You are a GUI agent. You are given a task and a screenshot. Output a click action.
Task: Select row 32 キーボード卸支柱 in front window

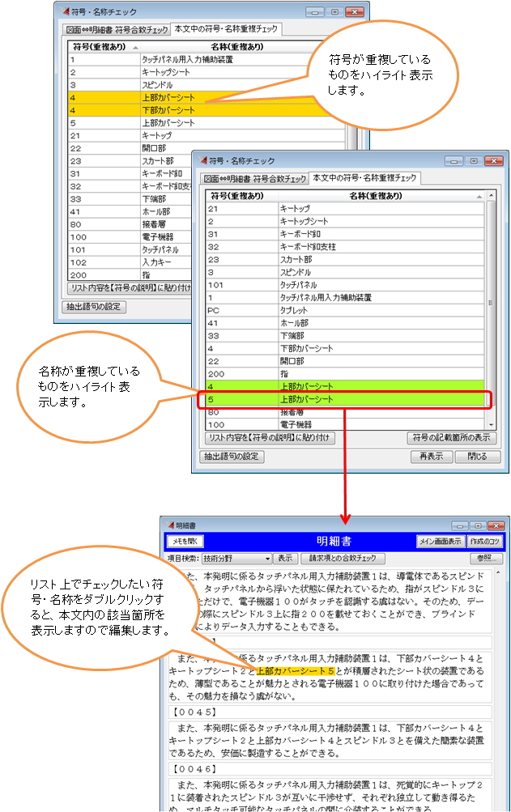click(x=345, y=246)
